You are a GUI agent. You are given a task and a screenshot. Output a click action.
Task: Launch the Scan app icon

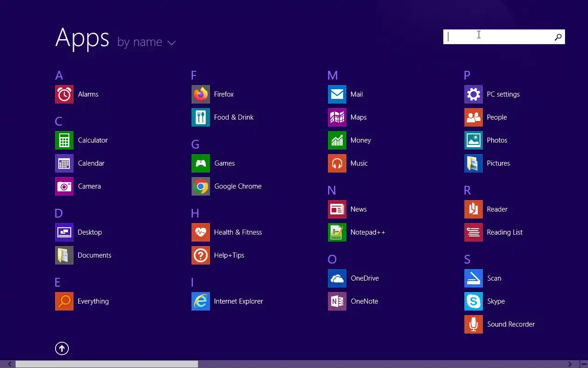click(474, 278)
